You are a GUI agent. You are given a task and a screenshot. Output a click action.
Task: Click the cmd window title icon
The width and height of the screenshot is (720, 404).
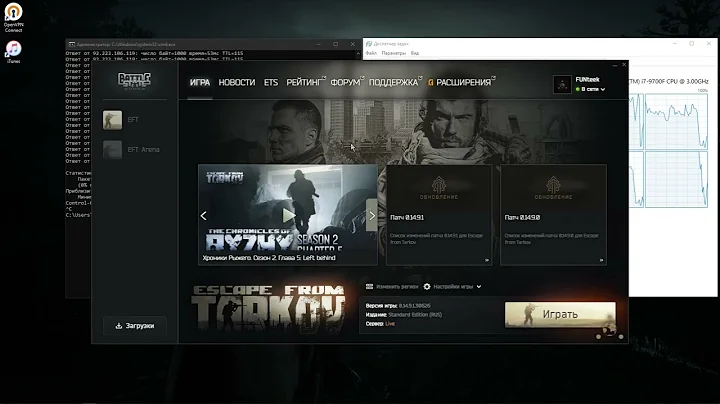tap(72, 45)
